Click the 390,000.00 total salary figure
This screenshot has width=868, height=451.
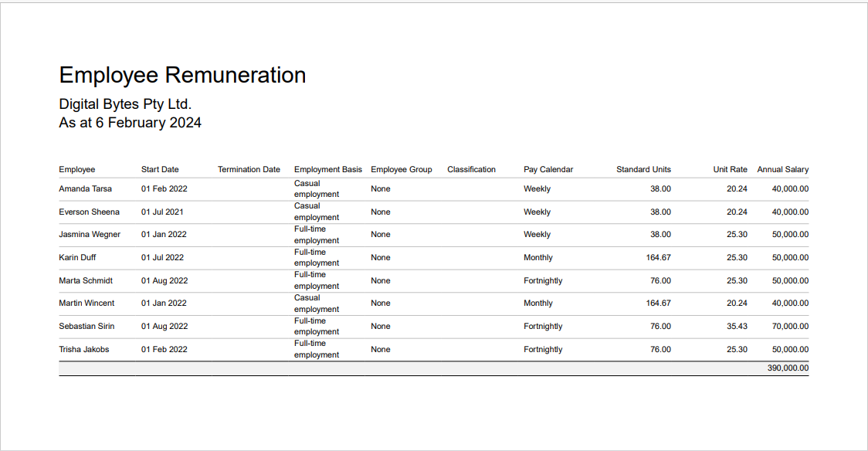(788, 368)
